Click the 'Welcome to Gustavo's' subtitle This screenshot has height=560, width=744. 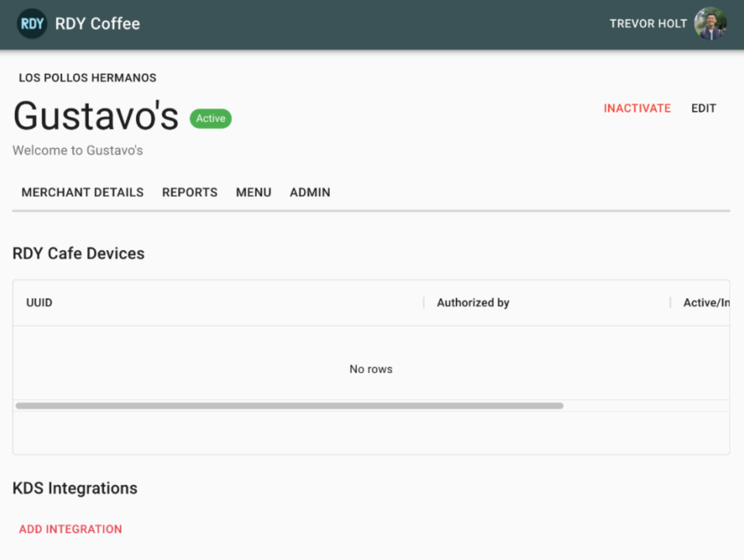[77, 150]
